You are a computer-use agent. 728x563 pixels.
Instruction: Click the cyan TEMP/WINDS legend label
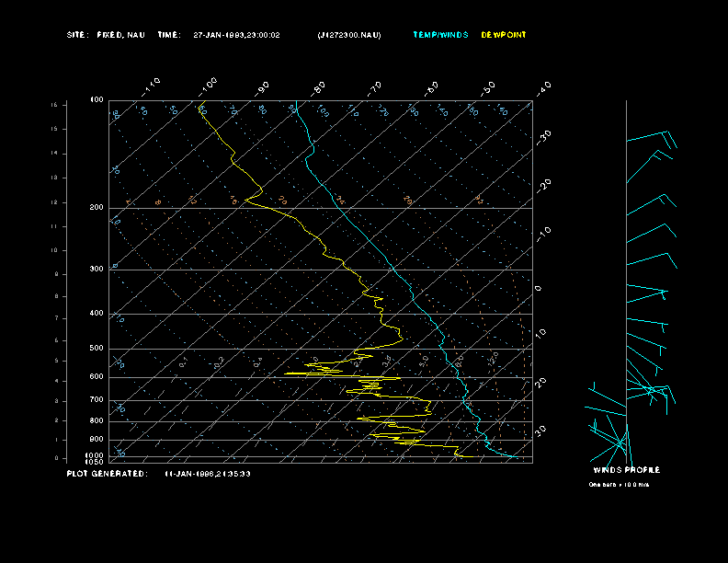point(440,35)
